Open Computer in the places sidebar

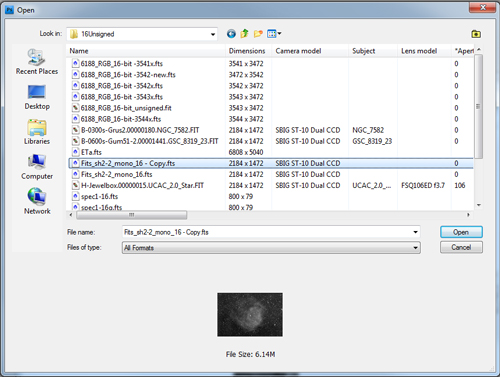point(37,167)
